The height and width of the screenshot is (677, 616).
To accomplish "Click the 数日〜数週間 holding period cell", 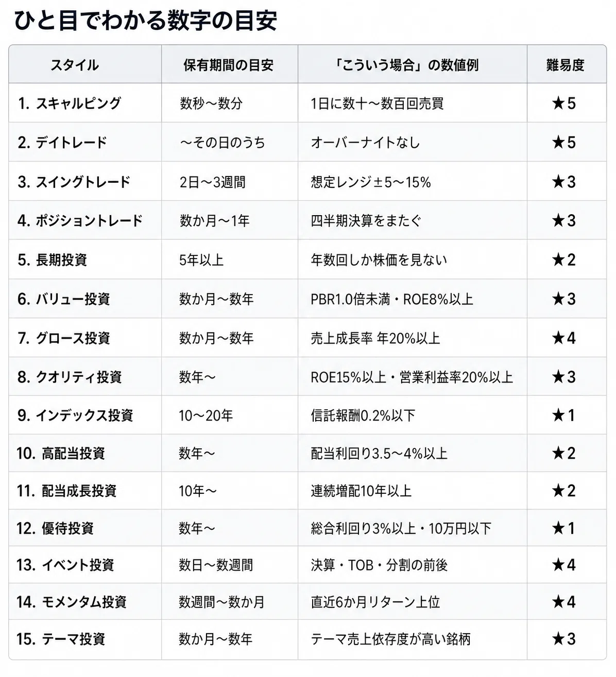I will (216, 565).
